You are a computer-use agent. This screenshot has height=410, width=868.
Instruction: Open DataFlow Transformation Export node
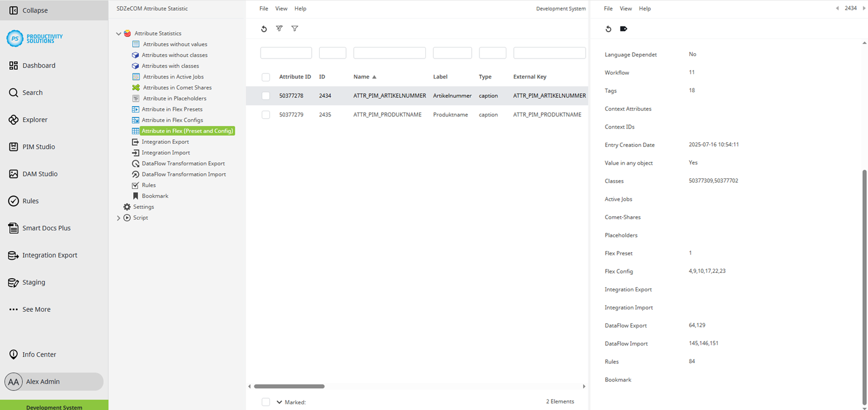[x=183, y=163]
